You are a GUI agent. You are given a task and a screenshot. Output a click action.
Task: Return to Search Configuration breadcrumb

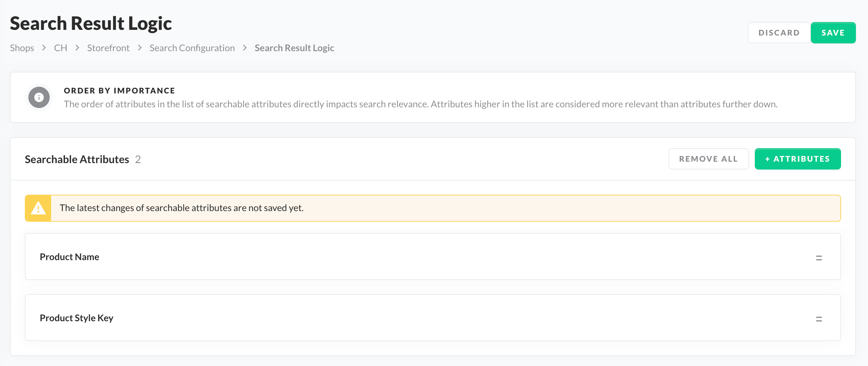click(x=192, y=48)
